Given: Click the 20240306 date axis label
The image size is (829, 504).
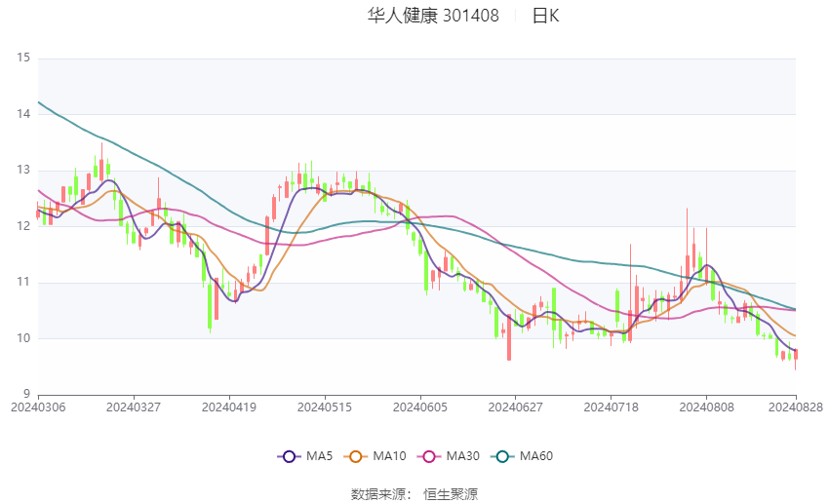Looking at the screenshot, I should tap(38, 407).
